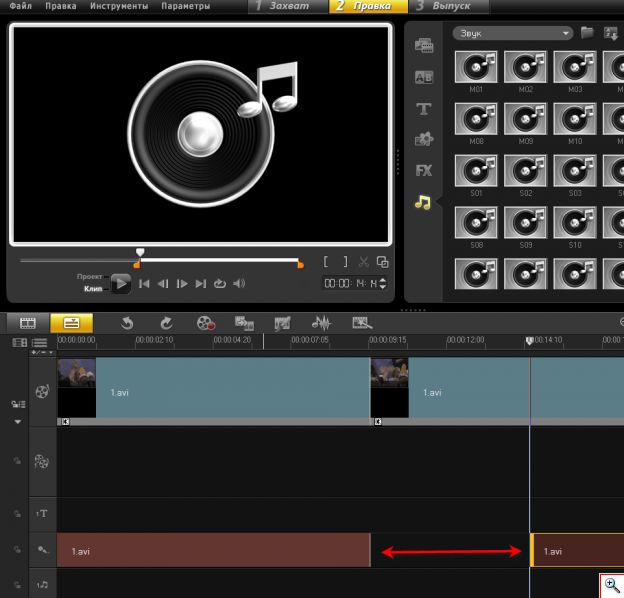The height and width of the screenshot is (598, 624).
Task: Click the Redo arrow in timeline toolbar
Action: pyautogui.click(x=167, y=322)
